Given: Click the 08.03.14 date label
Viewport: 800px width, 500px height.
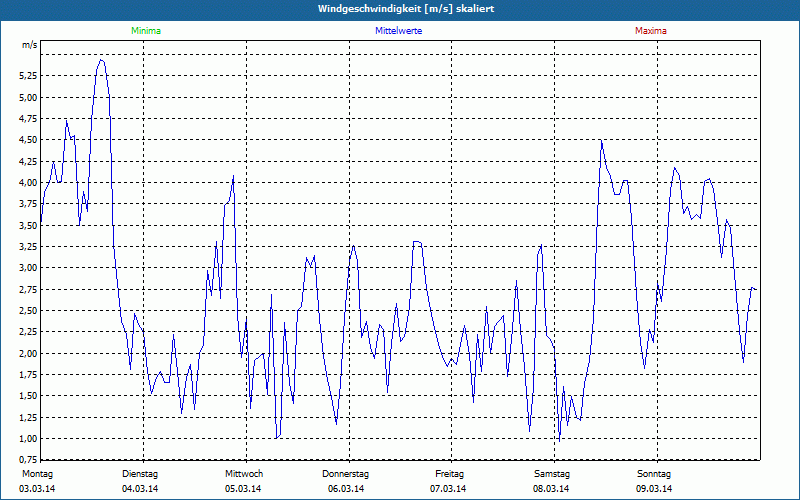Looking at the screenshot, I should pyautogui.click(x=552, y=489).
